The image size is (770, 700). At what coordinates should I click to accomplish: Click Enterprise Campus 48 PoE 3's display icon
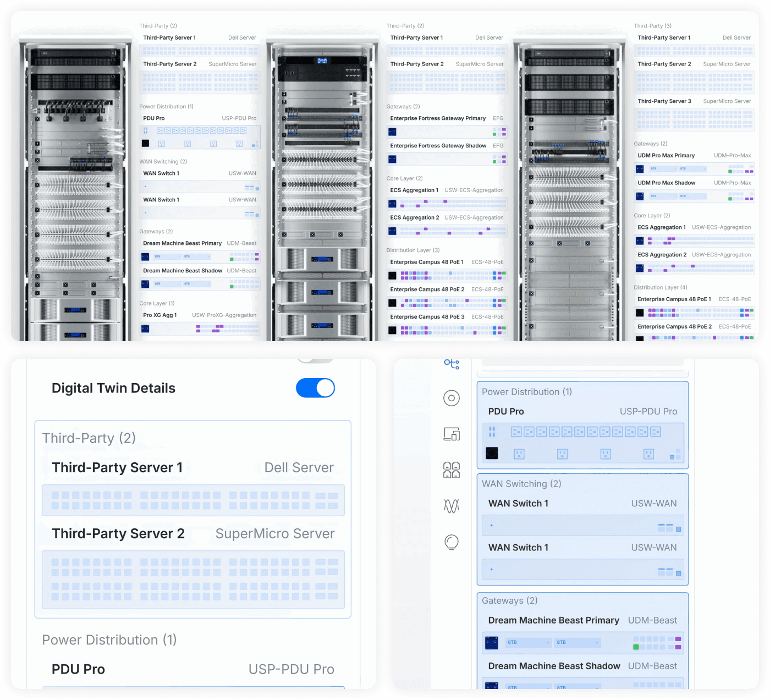pyautogui.click(x=392, y=330)
